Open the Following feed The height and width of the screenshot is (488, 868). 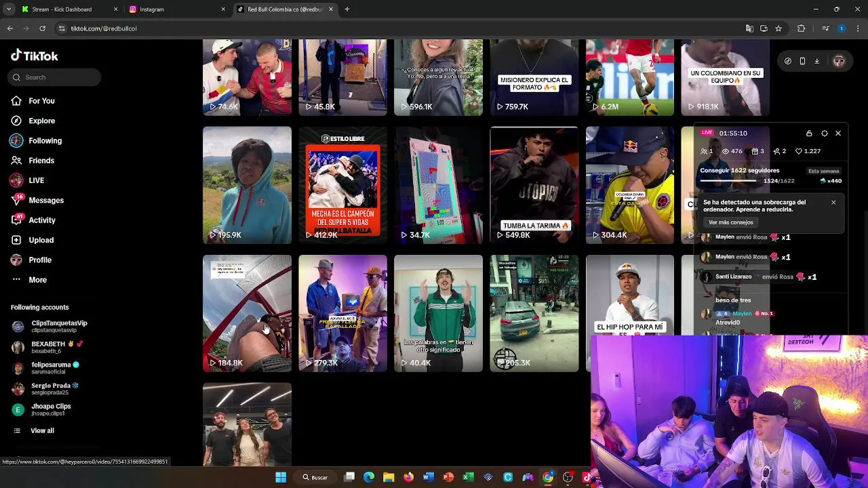click(x=36, y=141)
